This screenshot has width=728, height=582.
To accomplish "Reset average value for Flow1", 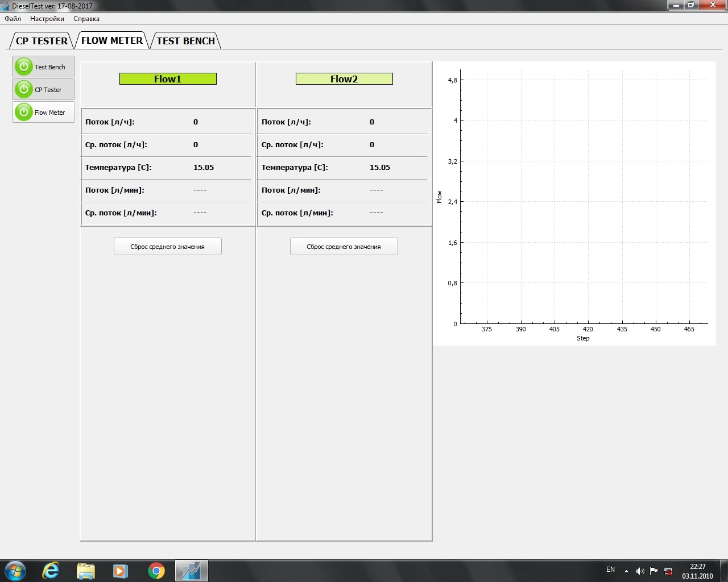I will point(168,247).
